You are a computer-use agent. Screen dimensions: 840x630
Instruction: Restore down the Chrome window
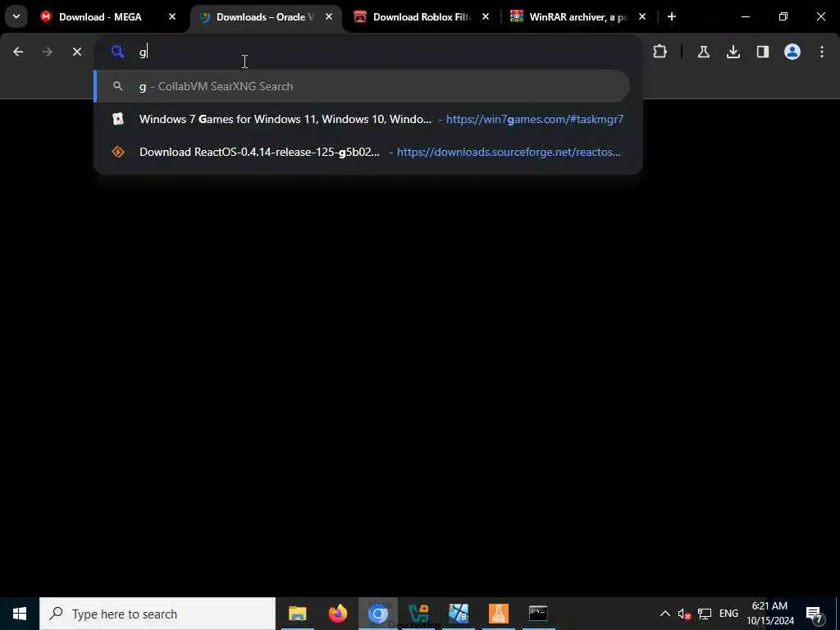[x=783, y=17]
